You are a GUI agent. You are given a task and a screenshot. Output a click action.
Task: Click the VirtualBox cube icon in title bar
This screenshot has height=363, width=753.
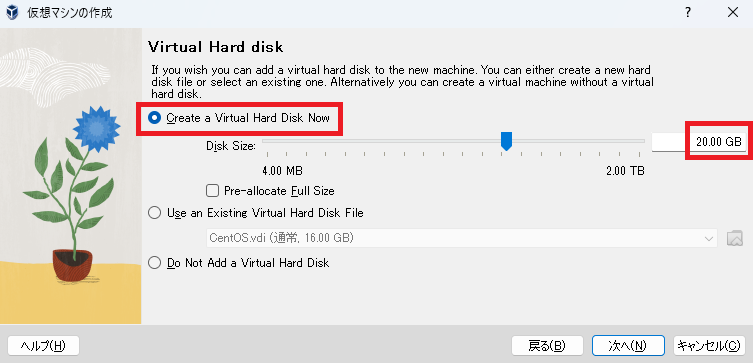(12, 12)
